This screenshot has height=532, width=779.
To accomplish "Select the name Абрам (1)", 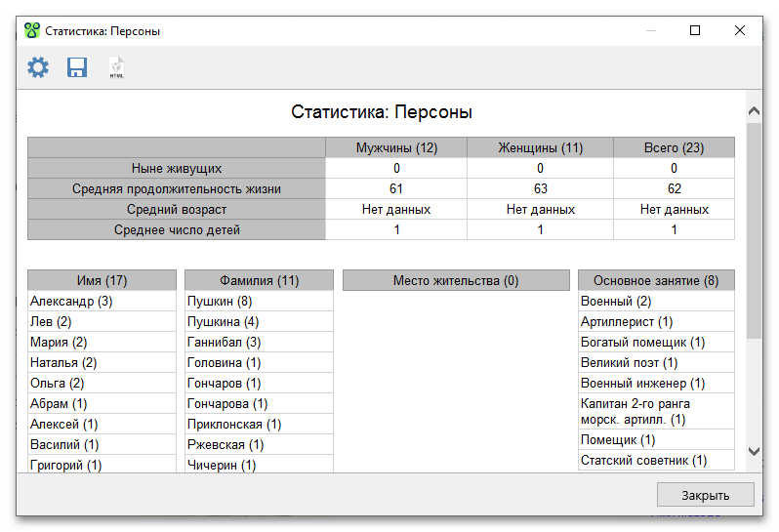I will [x=102, y=404].
